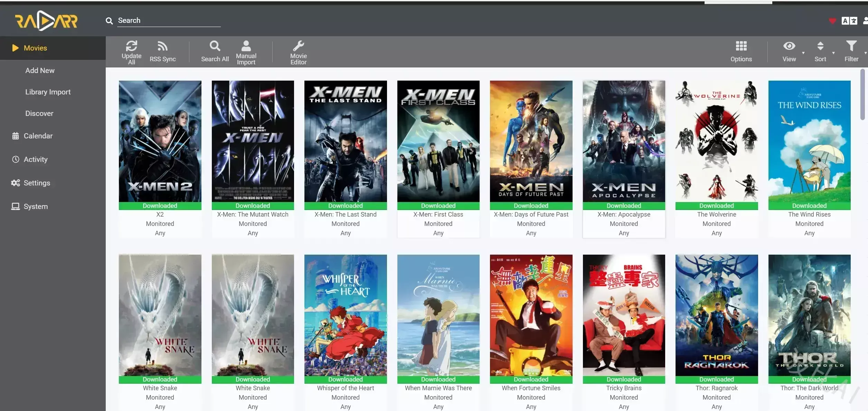Screen dimensions: 868x411
Task: Open X-Men The Last Stand poster
Action: pyautogui.click(x=346, y=141)
